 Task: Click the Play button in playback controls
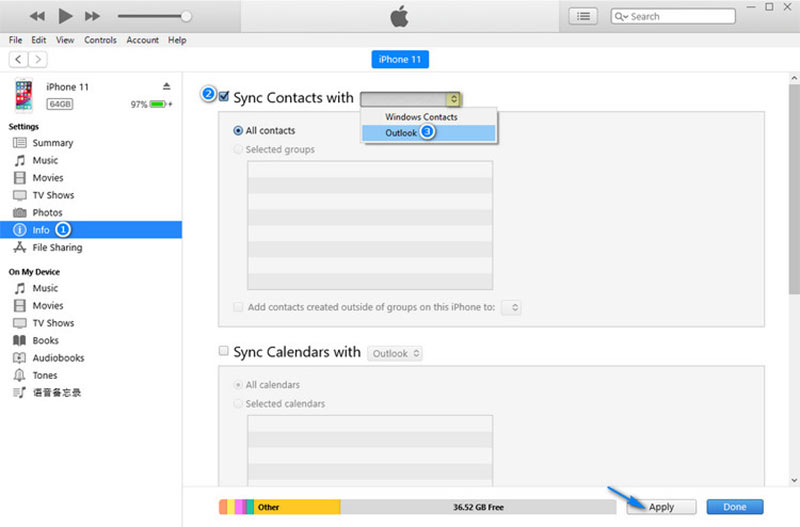pos(66,16)
